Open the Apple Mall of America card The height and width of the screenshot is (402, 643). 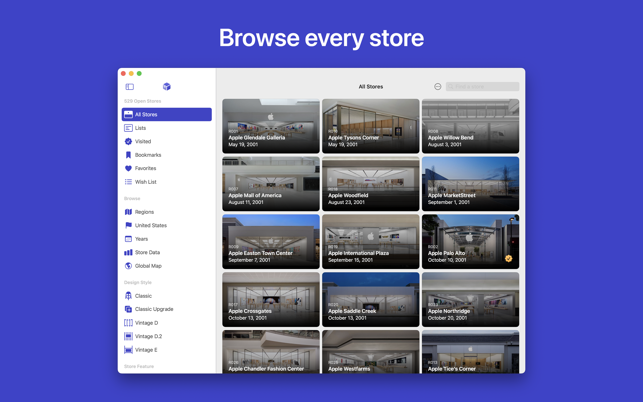click(x=271, y=184)
